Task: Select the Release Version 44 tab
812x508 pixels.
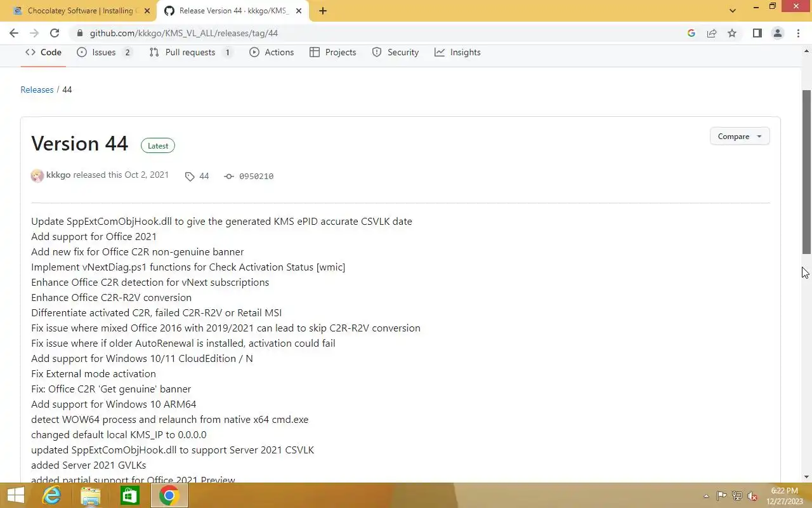Action: pos(234,11)
